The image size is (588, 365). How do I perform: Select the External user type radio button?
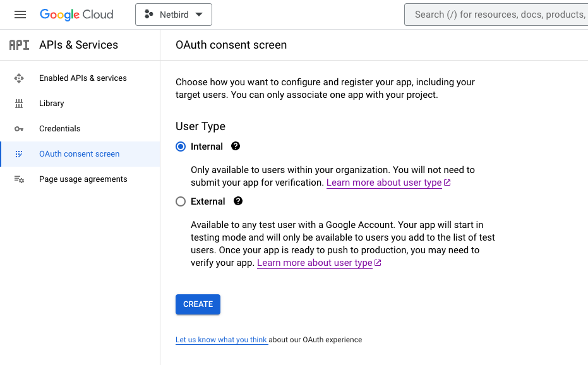pos(179,201)
